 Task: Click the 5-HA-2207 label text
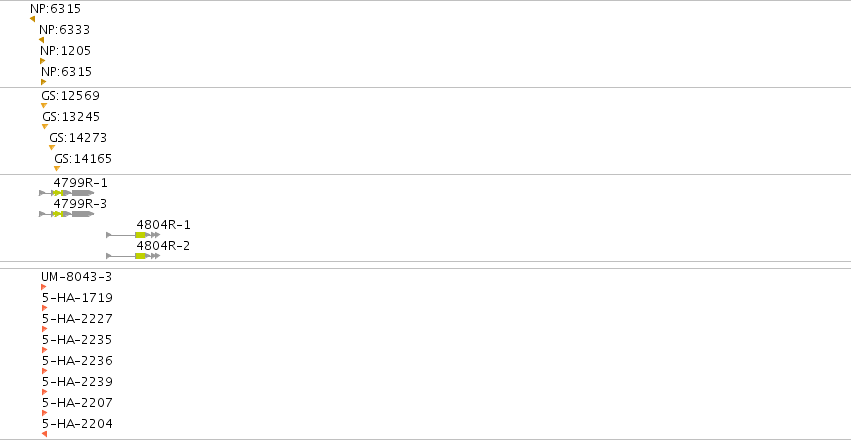pos(77,403)
